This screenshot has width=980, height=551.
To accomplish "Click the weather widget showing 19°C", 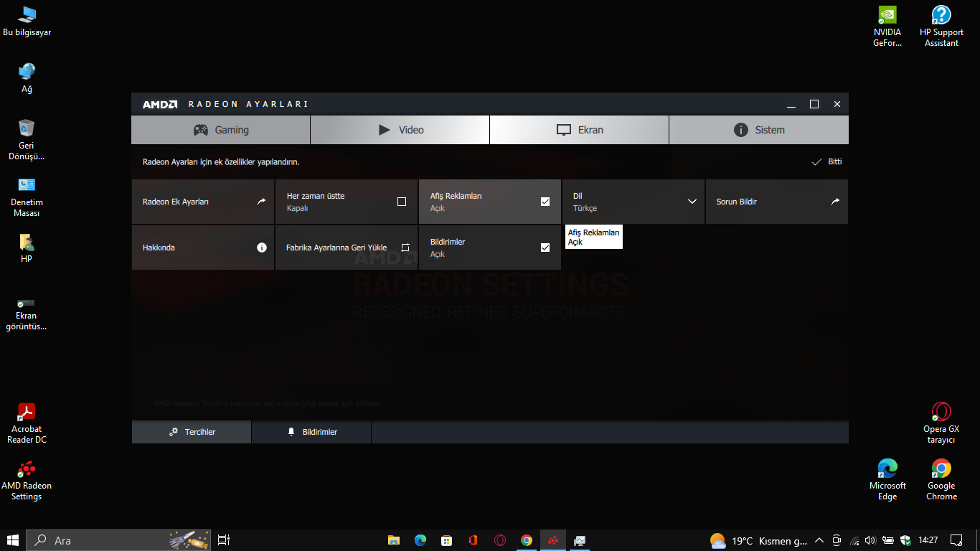I will [759, 540].
